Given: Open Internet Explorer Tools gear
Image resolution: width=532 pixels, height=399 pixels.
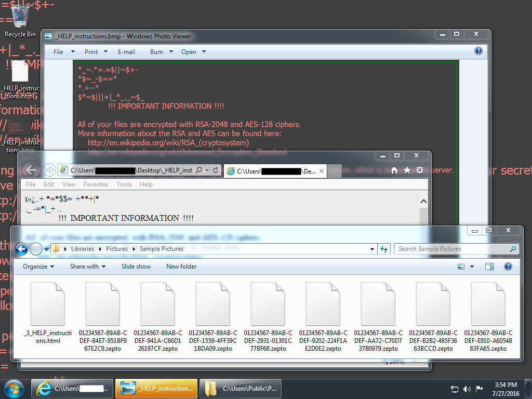Looking at the screenshot, I should pos(420,170).
